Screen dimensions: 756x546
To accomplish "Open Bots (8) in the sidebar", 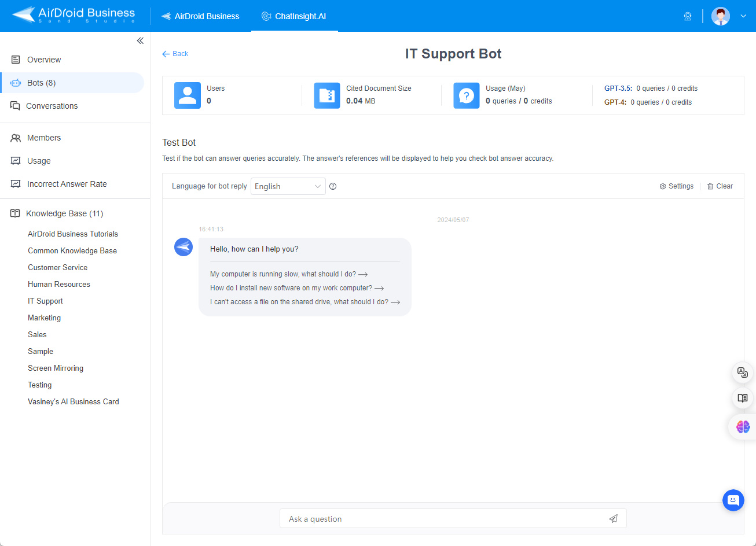I will pyautogui.click(x=72, y=83).
